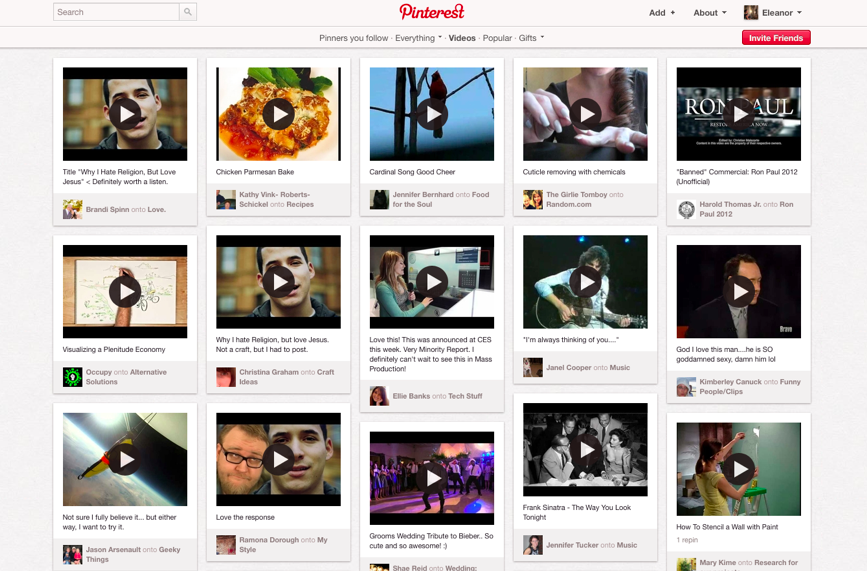Screen dimensions: 867x571
Task: Open the Recipes board link
Action: (x=300, y=205)
